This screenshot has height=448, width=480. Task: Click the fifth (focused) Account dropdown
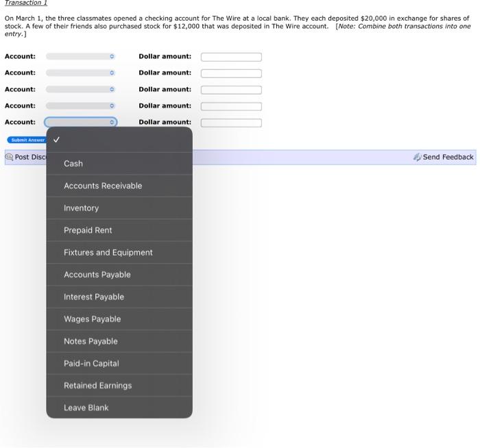tap(80, 123)
